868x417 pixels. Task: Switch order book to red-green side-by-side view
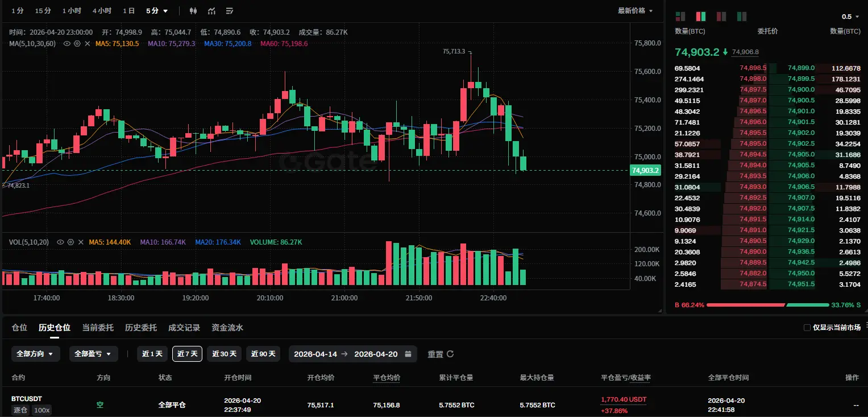pyautogui.click(x=701, y=16)
